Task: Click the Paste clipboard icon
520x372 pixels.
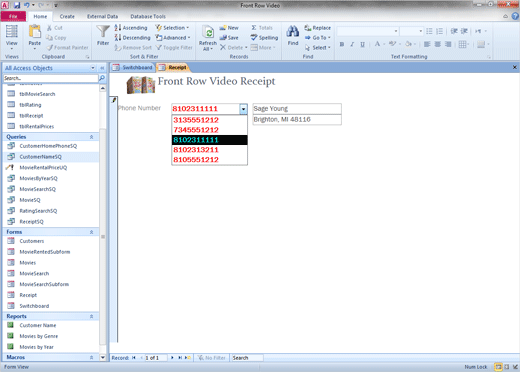Action: (34, 32)
